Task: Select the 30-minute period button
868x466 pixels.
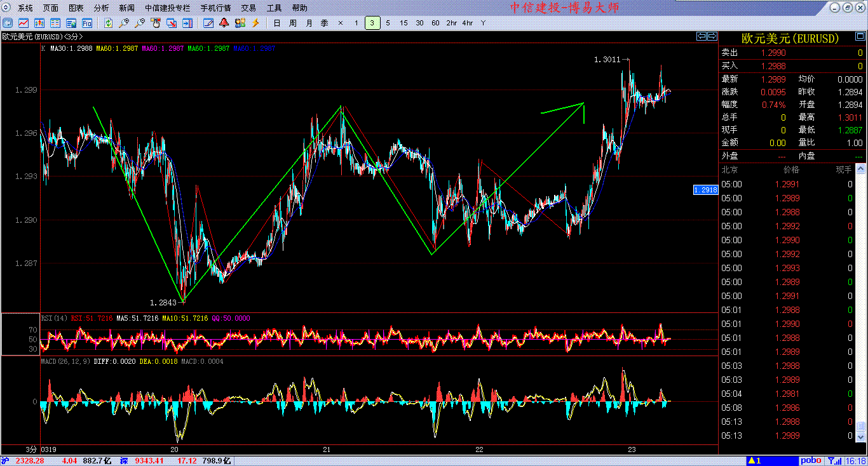Action: (419, 23)
